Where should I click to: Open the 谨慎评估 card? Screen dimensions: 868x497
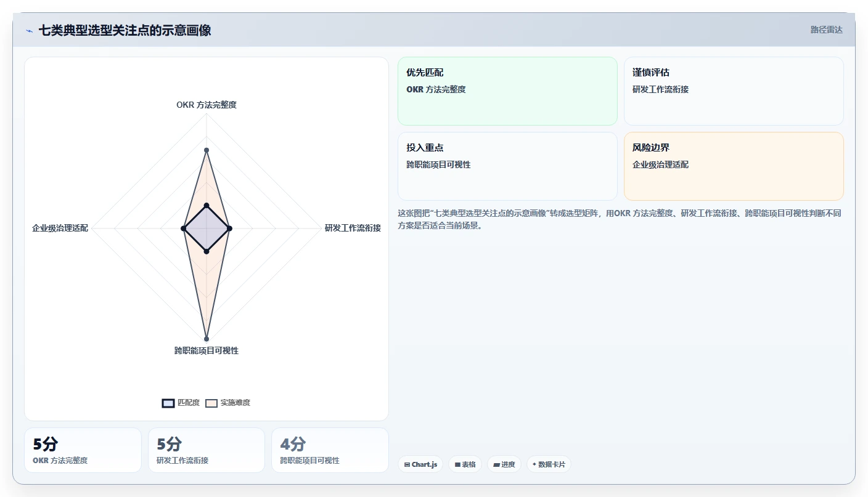(x=734, y=91)
